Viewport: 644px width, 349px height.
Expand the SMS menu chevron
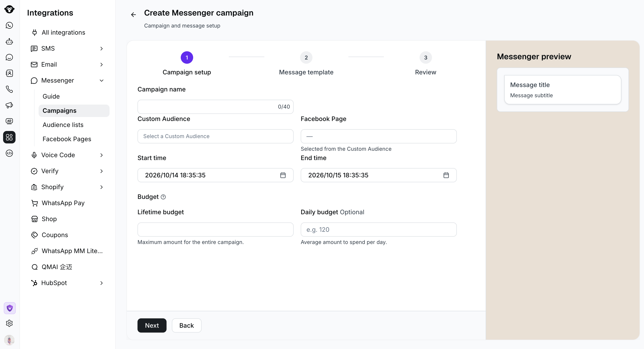(102, 49)
